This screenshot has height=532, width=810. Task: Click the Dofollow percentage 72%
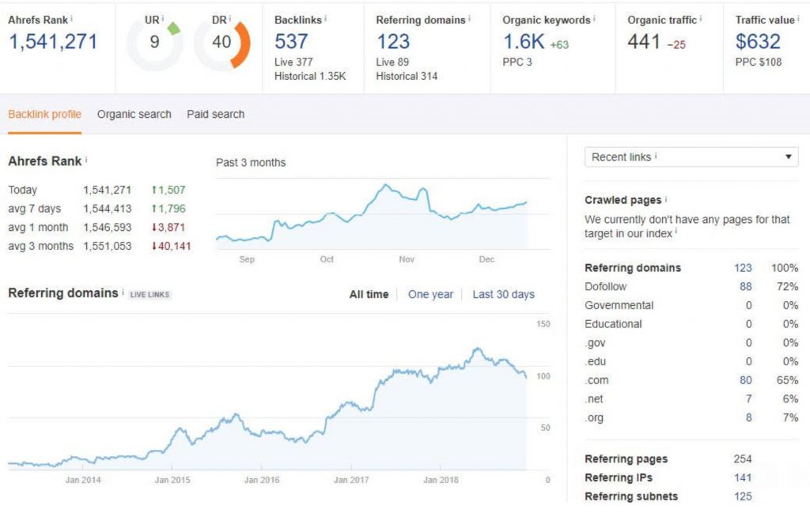787,287
